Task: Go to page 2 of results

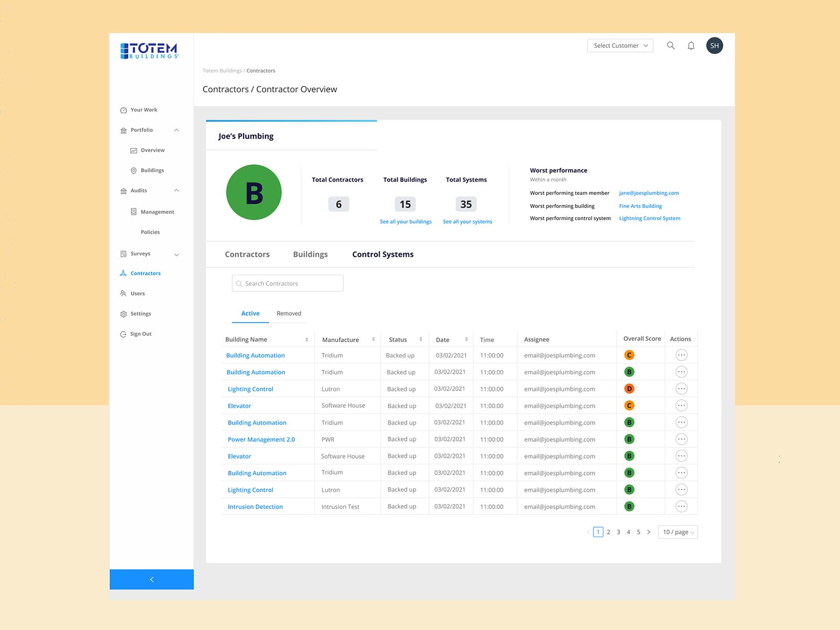Action: (608, 532)
